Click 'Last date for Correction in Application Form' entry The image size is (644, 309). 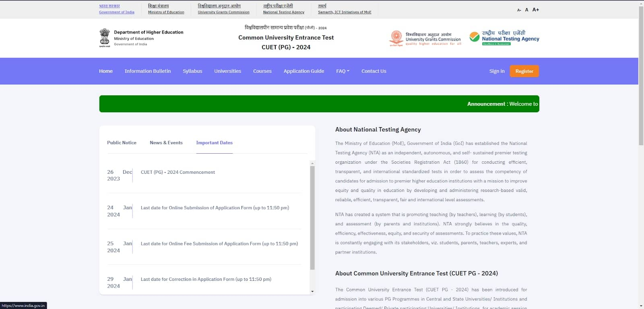[206, 279]
